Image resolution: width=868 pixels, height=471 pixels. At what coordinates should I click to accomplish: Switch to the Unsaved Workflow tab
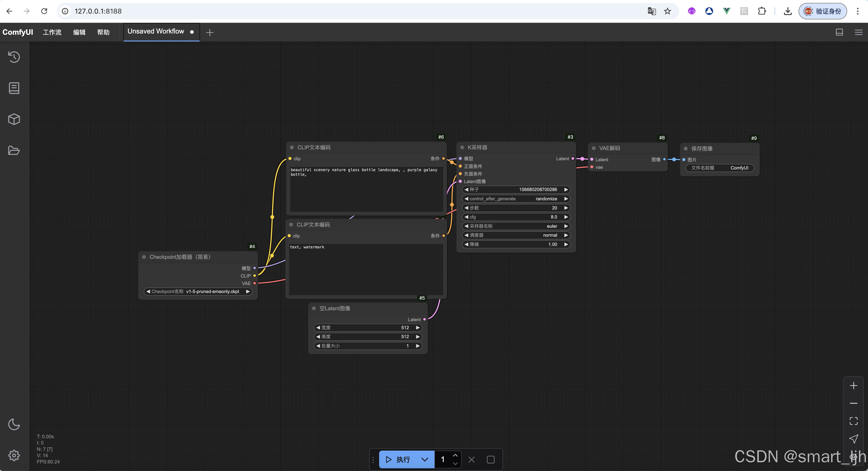pos(156,32)
